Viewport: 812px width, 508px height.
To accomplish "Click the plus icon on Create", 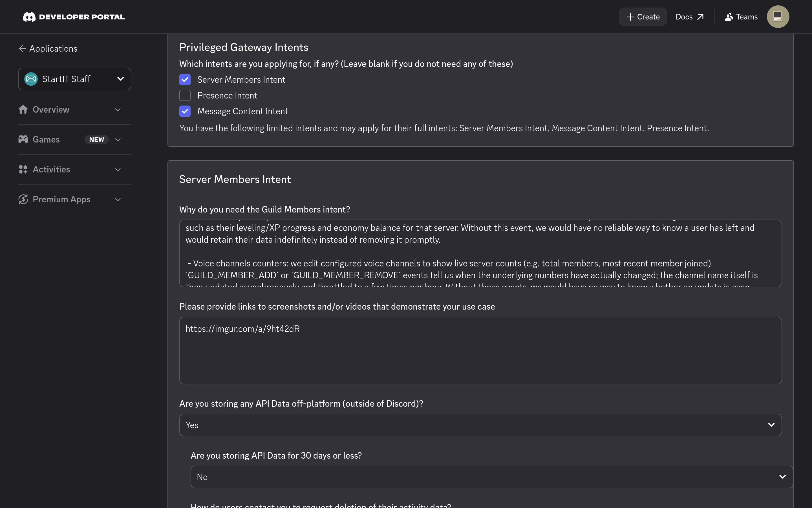I will pyautogui.click(x=630, y=17).
